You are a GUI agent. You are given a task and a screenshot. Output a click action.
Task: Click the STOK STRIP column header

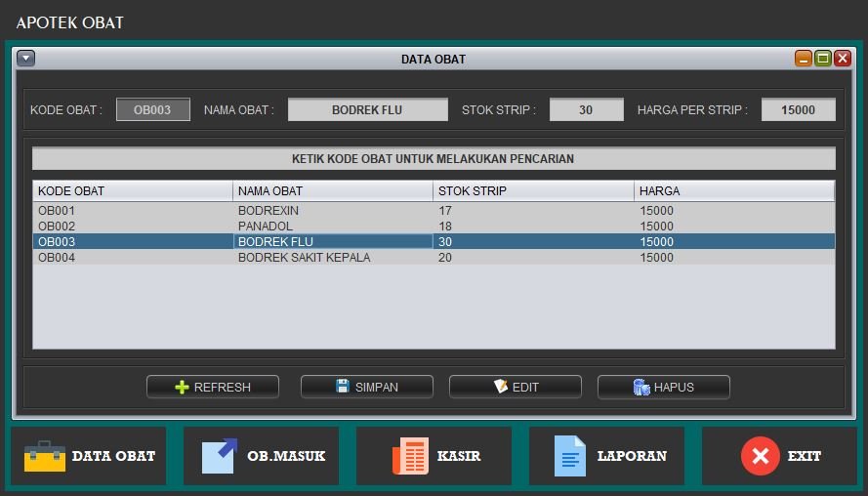pos(533,190)
